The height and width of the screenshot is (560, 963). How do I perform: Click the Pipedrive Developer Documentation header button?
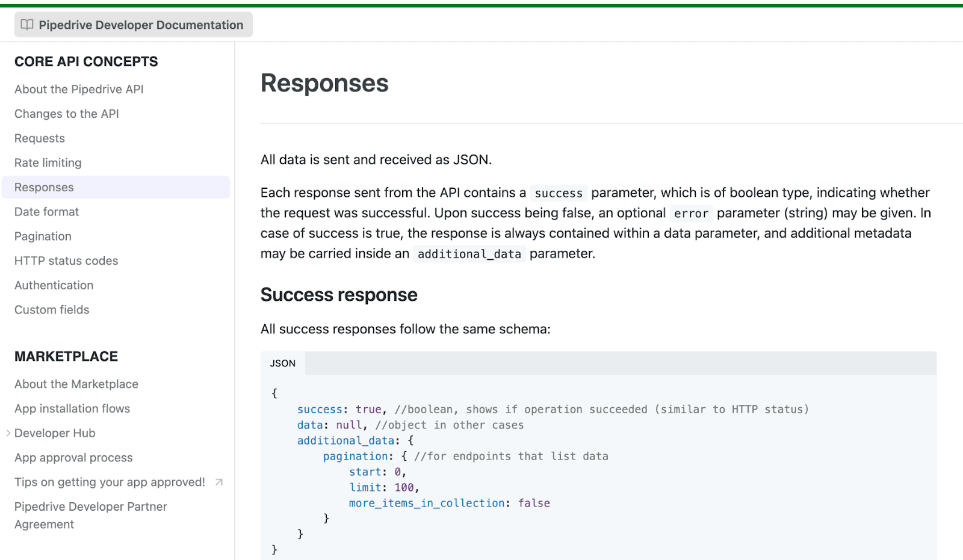133,25
